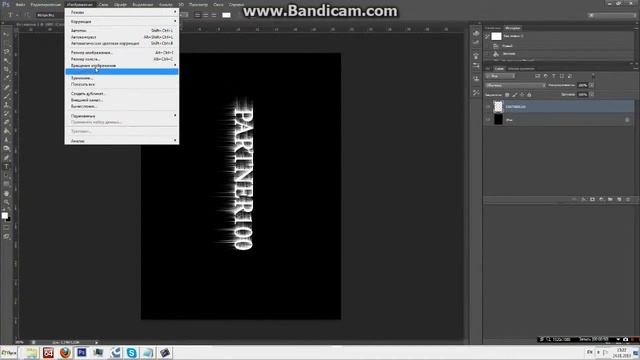Open font family dropdown in options bar
This screenshot has height=360, width=640.
[x=50, y=15]
